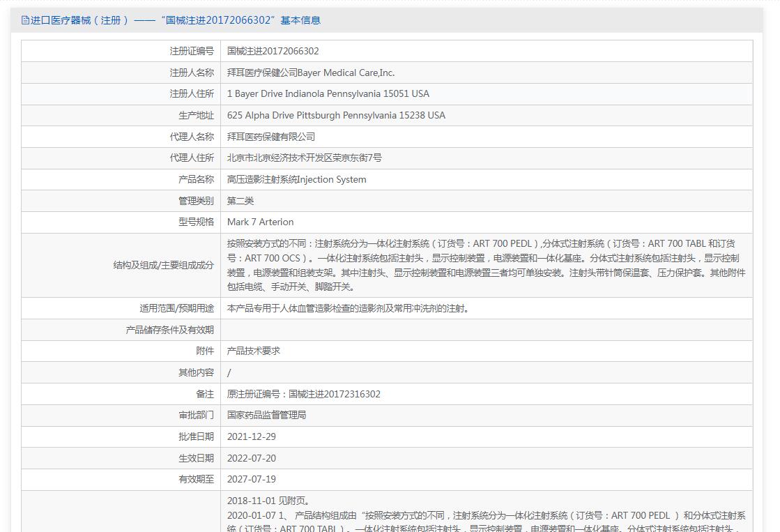Image resolution: width=780 pixels, height=532 pixels.
Task: Click the 生产地址 label
Action: pos(196,116)
